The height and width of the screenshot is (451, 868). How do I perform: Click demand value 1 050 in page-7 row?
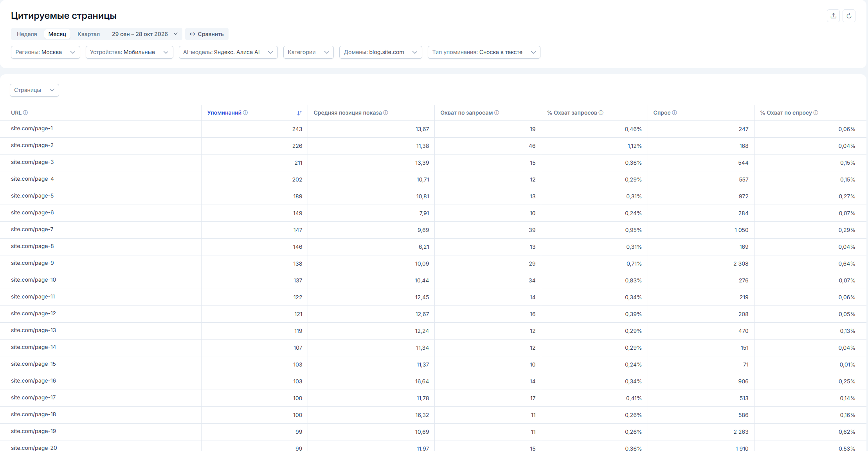[741, 230]
